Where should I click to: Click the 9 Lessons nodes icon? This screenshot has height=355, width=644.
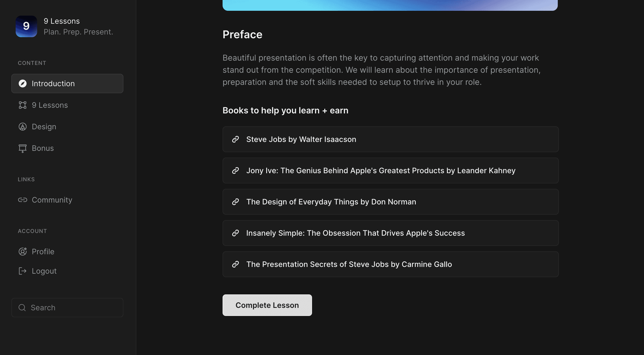coord(23,105)
